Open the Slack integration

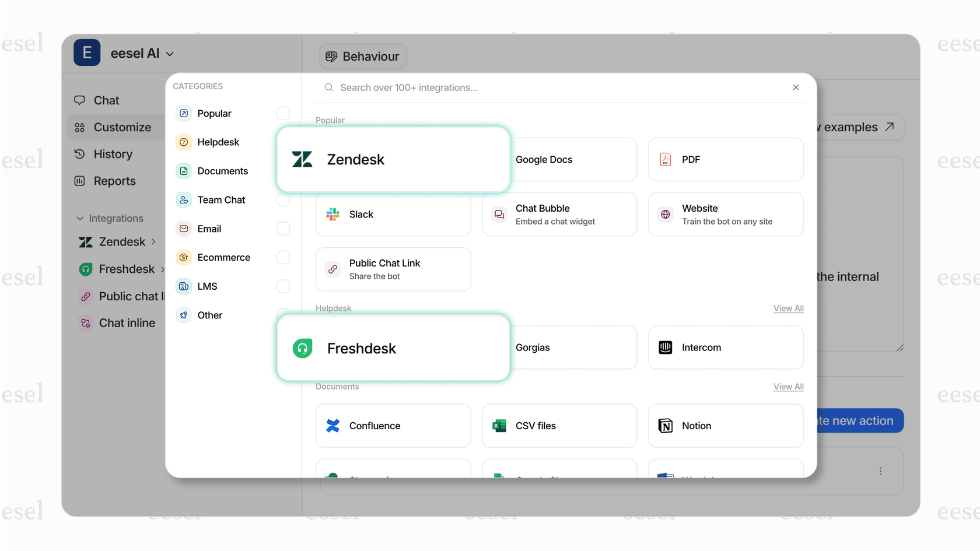point(393,214)
